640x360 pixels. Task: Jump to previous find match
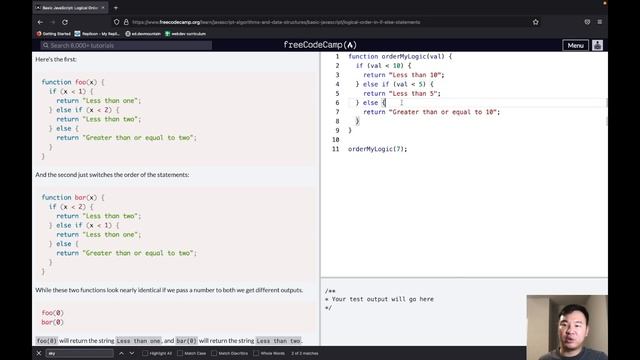click(121, 353)
